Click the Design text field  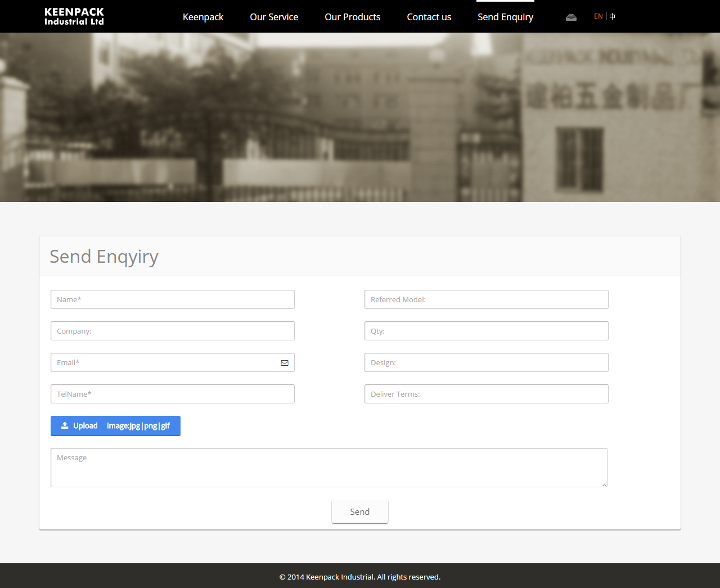pyautogui.click(x=486, y=362)
